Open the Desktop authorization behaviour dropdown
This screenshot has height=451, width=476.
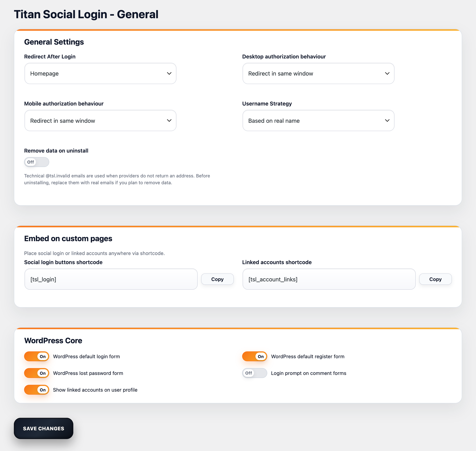[x=318, y=73]
